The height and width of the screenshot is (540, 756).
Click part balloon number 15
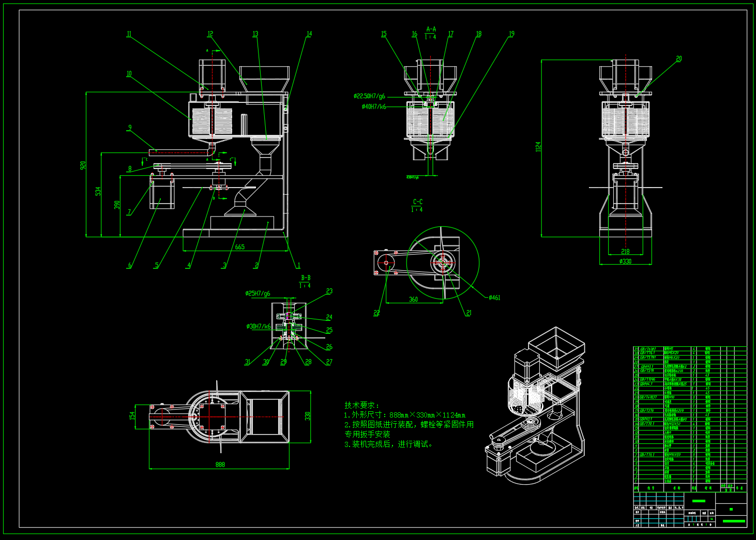coord(384,34)
